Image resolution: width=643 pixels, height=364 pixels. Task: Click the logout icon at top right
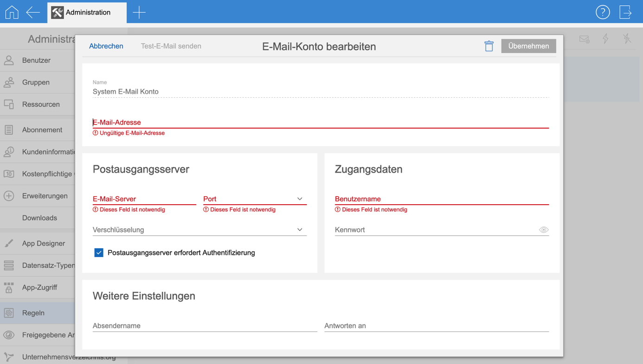[625, 12]
